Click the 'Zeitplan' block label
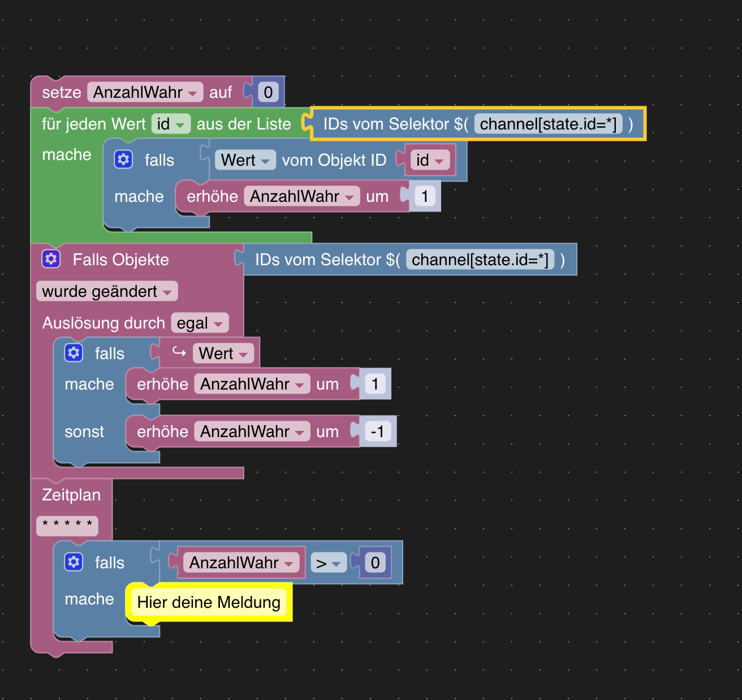The image size is (742, 700). point(71,495)
